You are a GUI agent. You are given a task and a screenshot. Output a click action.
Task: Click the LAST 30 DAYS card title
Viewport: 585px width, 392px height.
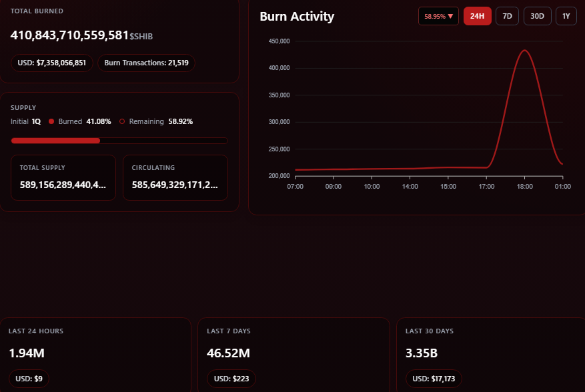point(430,331)
